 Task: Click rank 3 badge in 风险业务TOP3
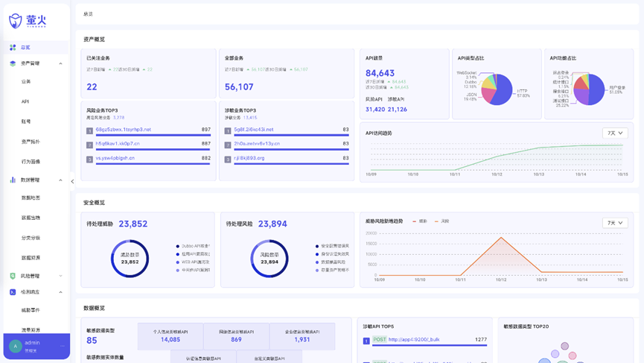coord(89,159)
